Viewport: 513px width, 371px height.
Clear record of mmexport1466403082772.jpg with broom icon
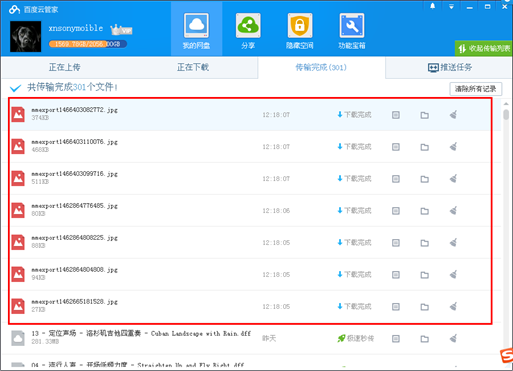pos(453,115)
